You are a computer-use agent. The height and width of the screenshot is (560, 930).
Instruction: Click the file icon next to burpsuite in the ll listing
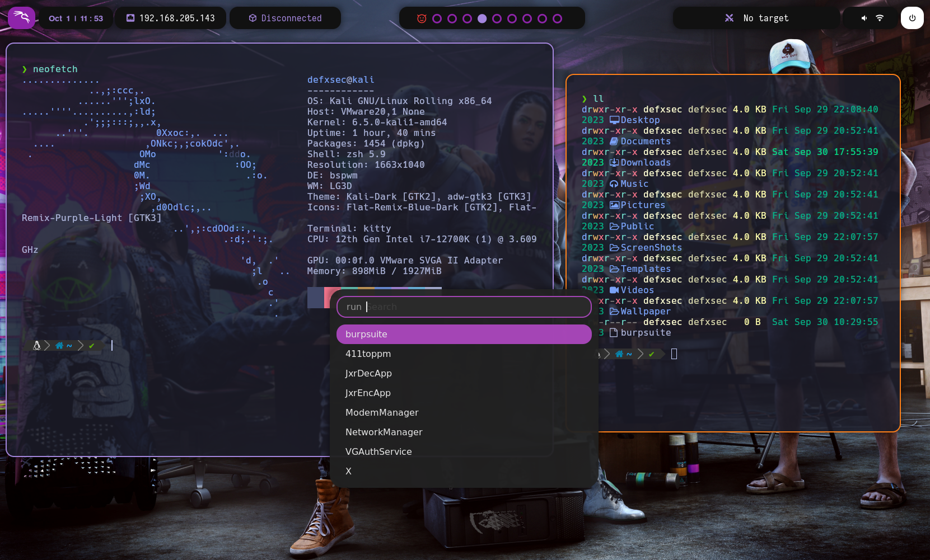(614, 332)
